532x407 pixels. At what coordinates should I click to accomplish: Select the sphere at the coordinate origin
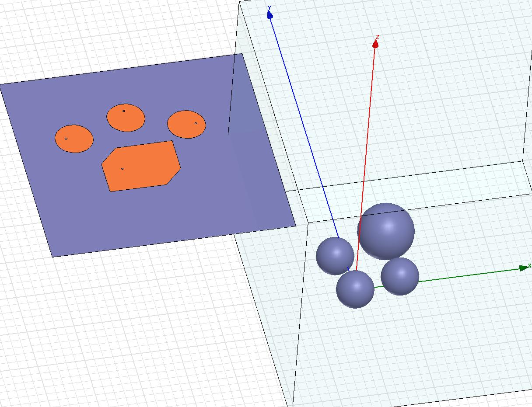(x=355, y=289)
